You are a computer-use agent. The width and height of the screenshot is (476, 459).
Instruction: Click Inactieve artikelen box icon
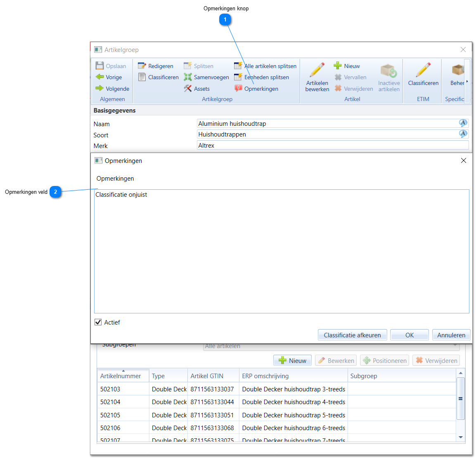coord(389,71)
